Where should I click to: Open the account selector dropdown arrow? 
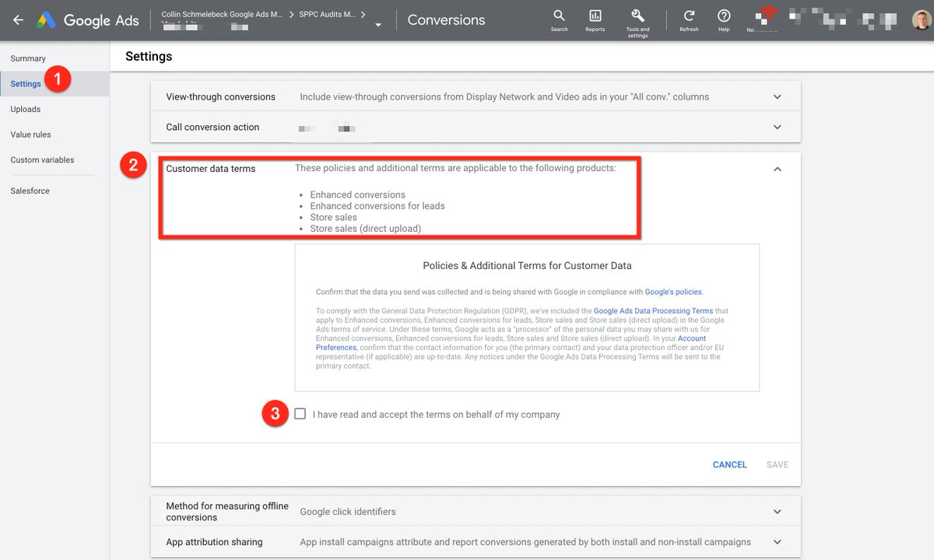coord(378,25)
